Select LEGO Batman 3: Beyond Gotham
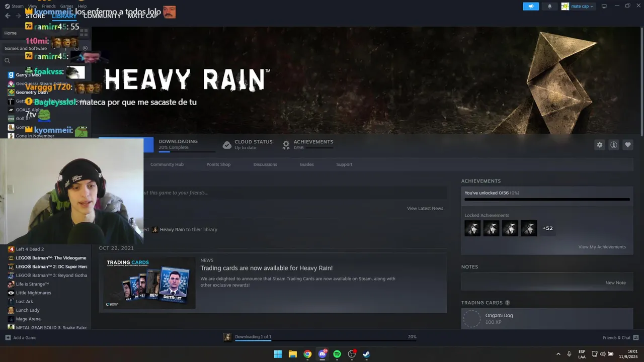This screenshot has height=362, width=644. 51,276
